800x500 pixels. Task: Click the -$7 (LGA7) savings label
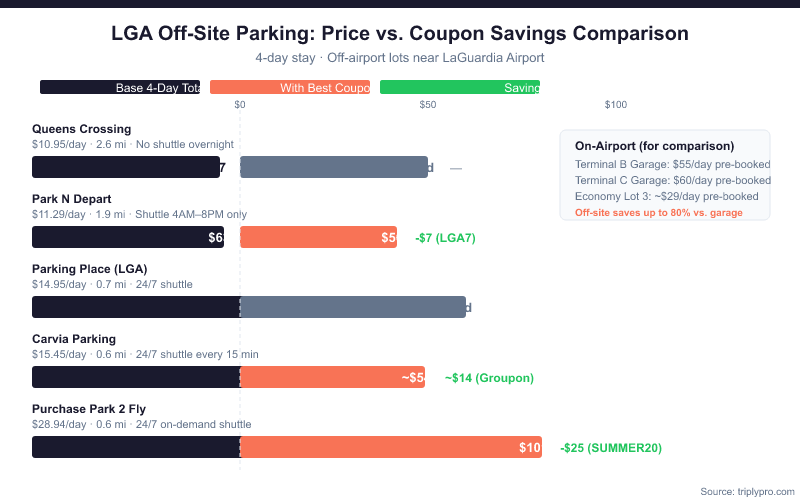click(444, 238)
